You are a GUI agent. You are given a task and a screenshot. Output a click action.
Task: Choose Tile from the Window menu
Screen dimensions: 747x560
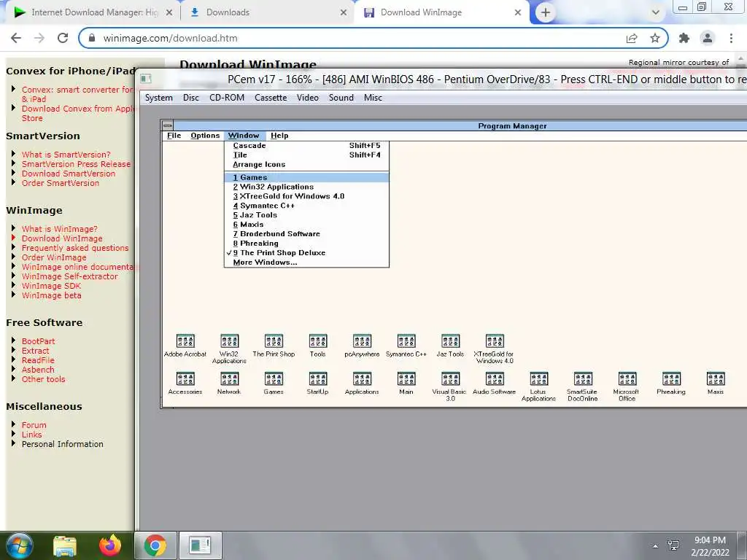(306, 155)
